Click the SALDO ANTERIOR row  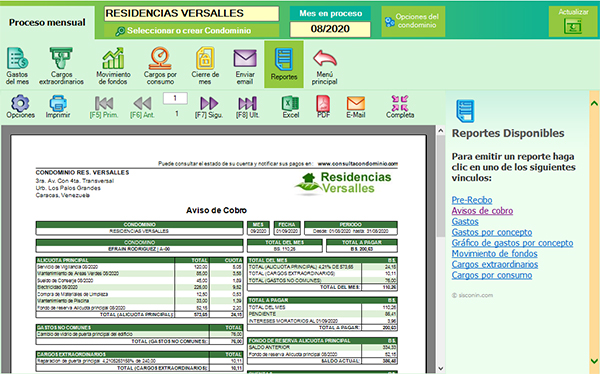point(323,347)
